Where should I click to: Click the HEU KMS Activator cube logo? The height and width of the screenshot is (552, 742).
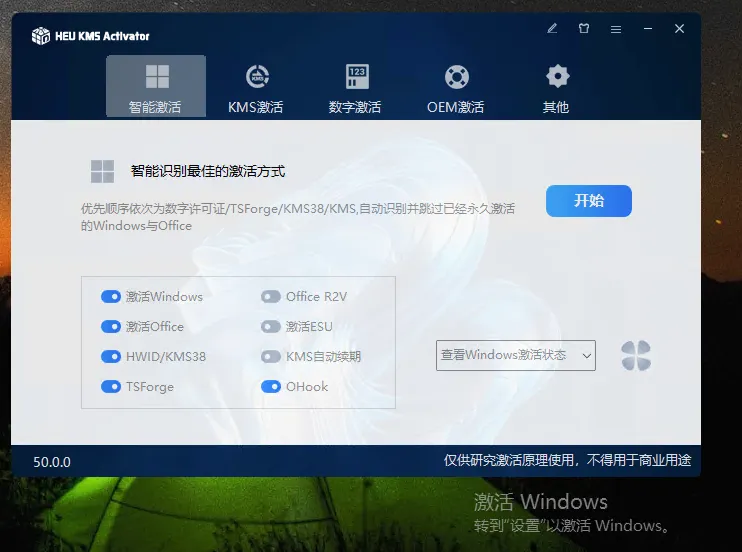pyautogui.click(x=41, y=36)
